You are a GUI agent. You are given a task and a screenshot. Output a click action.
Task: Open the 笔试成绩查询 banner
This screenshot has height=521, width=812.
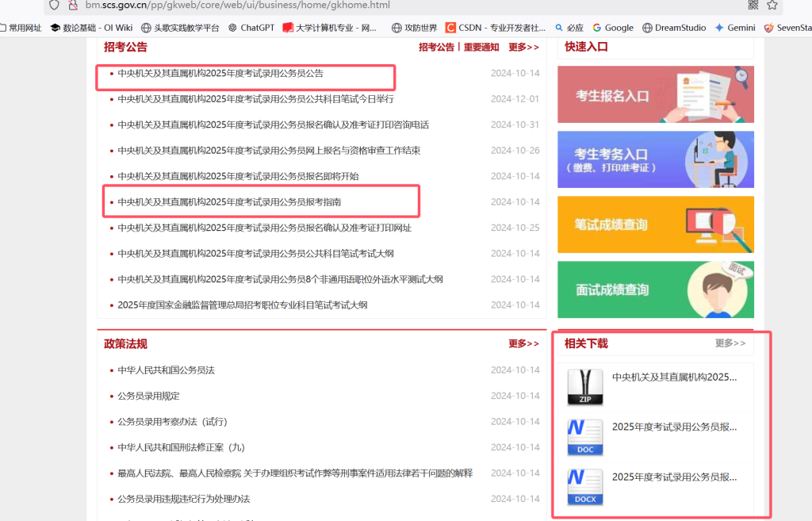point(656,224)
